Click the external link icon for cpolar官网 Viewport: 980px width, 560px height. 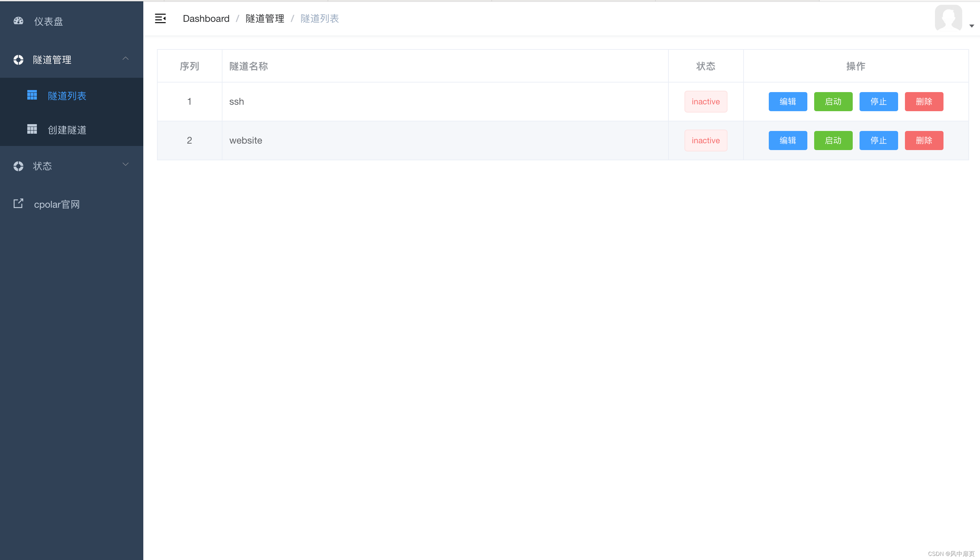pyautogui.click(x=18, y=204)
